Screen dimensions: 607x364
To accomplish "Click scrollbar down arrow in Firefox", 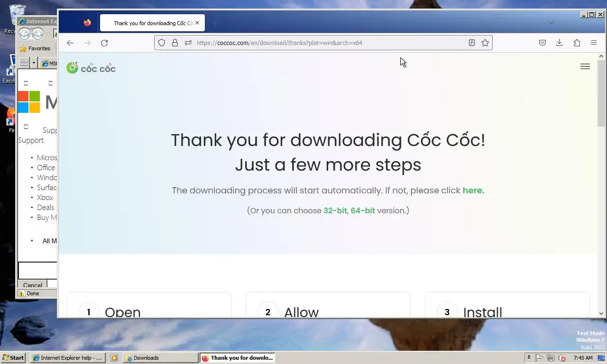I will tap(601, 313).
